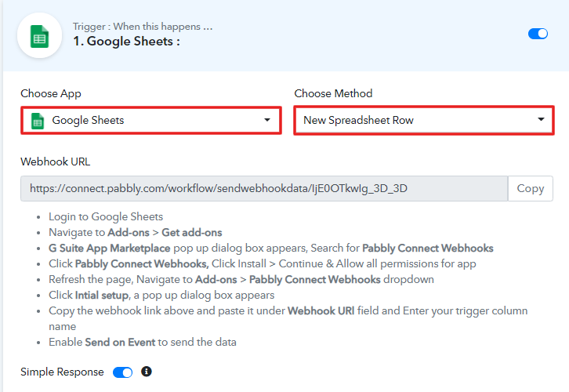This screenshot has width=569, height=392.
Task: Open the Choose Method dropdown
Action: 424,120
